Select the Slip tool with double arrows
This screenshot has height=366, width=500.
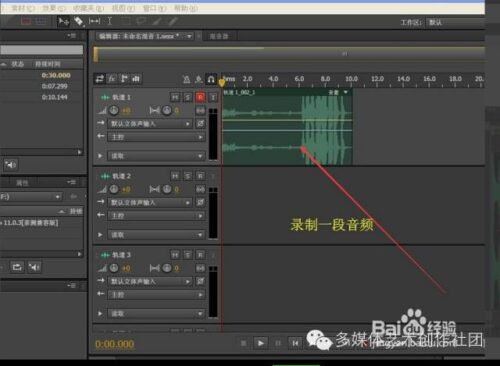94,21
